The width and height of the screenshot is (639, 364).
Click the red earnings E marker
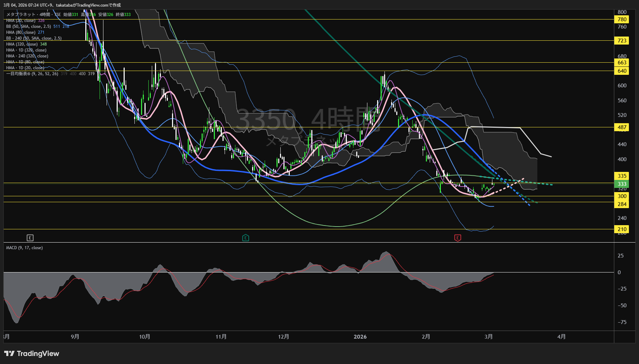[x=458, y=238]
